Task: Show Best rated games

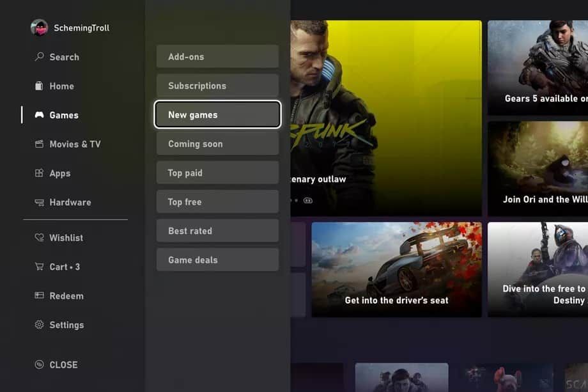Action: pos(217,230)
